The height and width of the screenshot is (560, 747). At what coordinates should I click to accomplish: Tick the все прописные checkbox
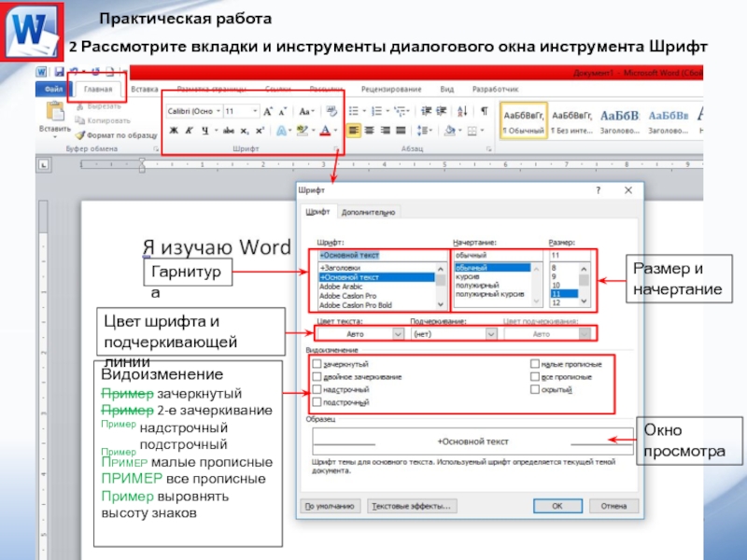(x=535, y=377)
